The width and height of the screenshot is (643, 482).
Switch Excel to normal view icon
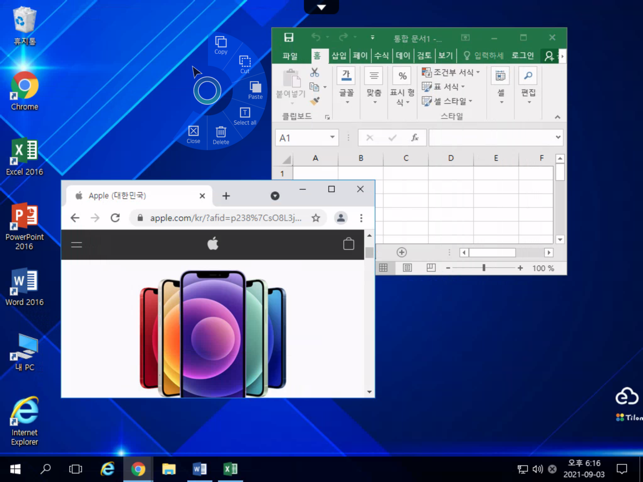pos(383,268)
